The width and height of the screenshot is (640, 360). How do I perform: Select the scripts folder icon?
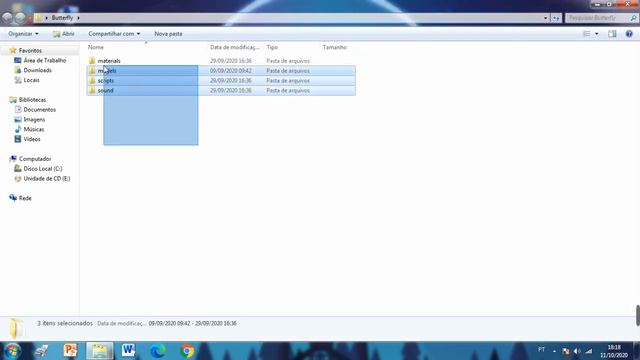pyautogui.click(x=92, y=80)
